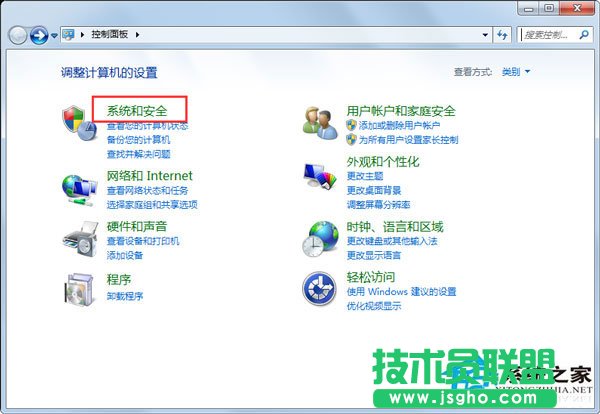
Task: Expand breadcrumb arrow before 控制面板
Action: [82, 34]
